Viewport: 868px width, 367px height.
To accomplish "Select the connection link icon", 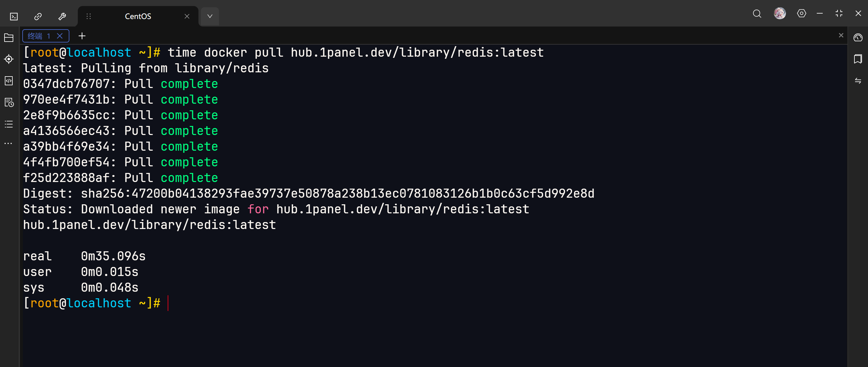I will 37,16.
